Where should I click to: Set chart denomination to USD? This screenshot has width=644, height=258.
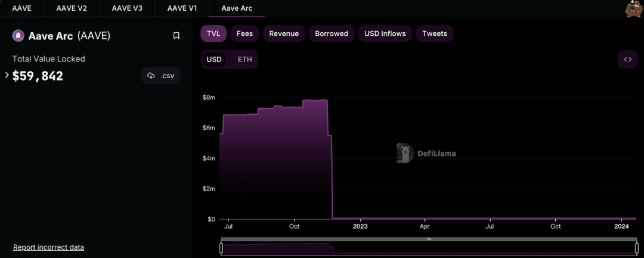pos(214,59)
